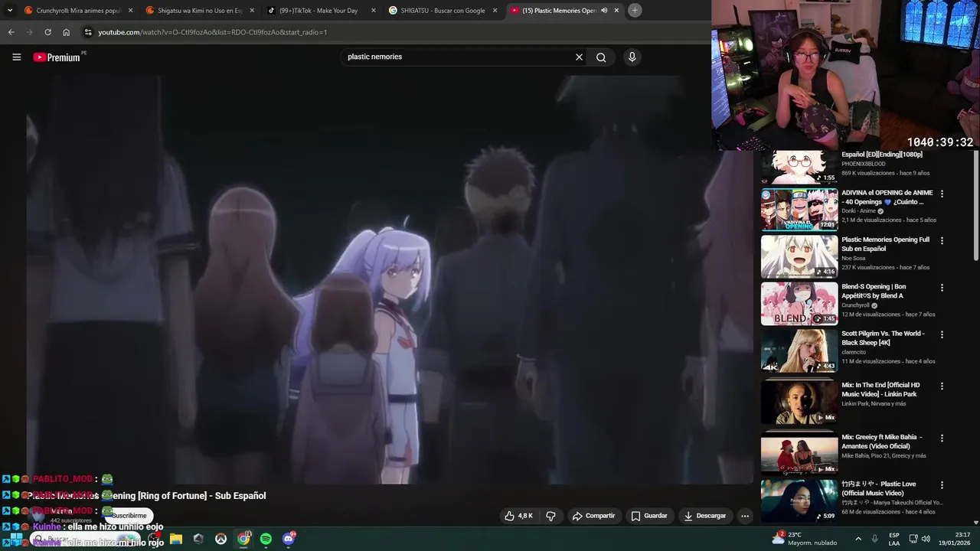Open Overwatch from taskbar
The width and height of the screenshot is (980, 551).
tap(221, 539)
